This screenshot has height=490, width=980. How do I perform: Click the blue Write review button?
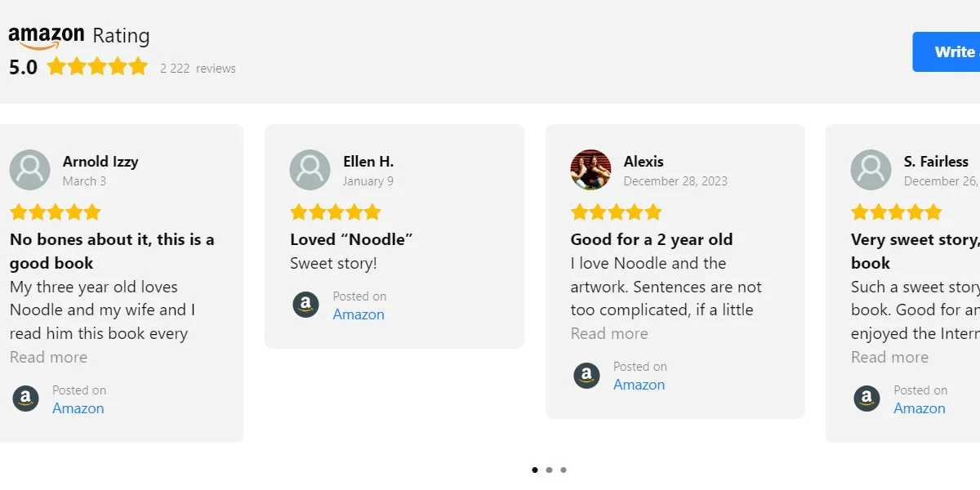(x=947, y=52)
